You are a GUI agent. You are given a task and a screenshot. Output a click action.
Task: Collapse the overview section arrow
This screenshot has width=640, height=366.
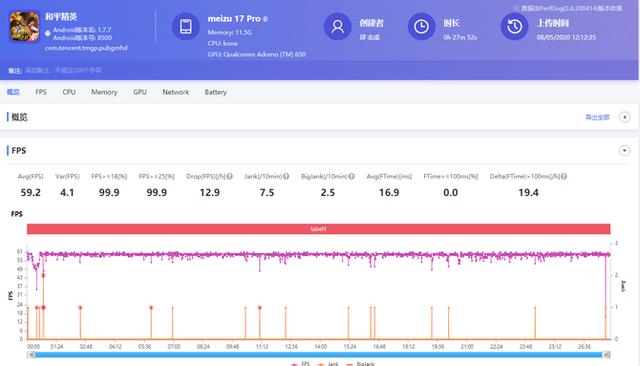(x=624, y=117)
